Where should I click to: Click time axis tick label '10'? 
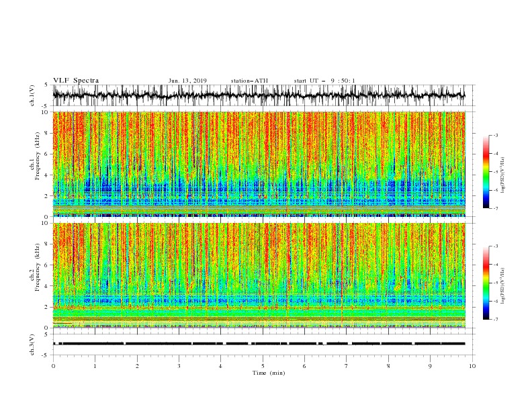tap(472, 366)
